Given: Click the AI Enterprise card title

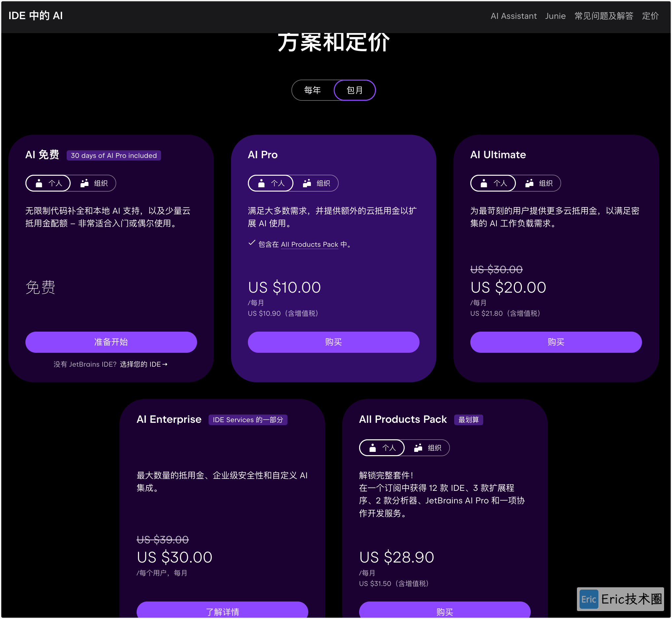Looking at the screenshot, I should (169, 419).
